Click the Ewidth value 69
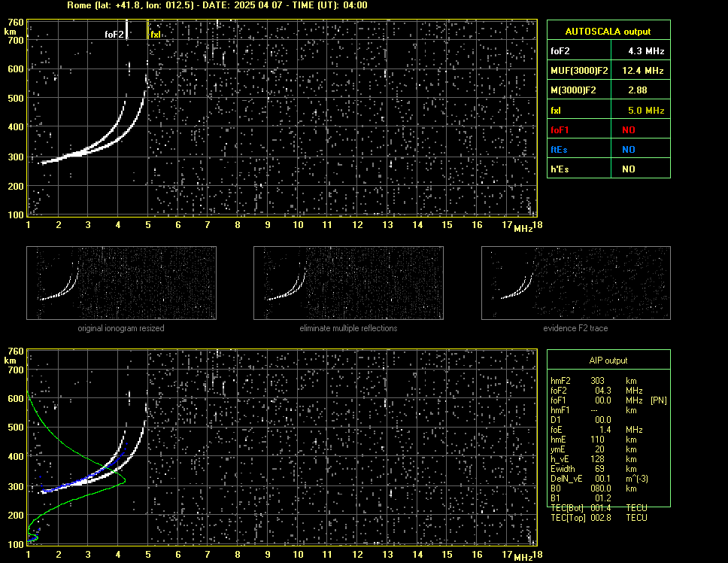This screenshot has width=728, height=563. (600, 469)
